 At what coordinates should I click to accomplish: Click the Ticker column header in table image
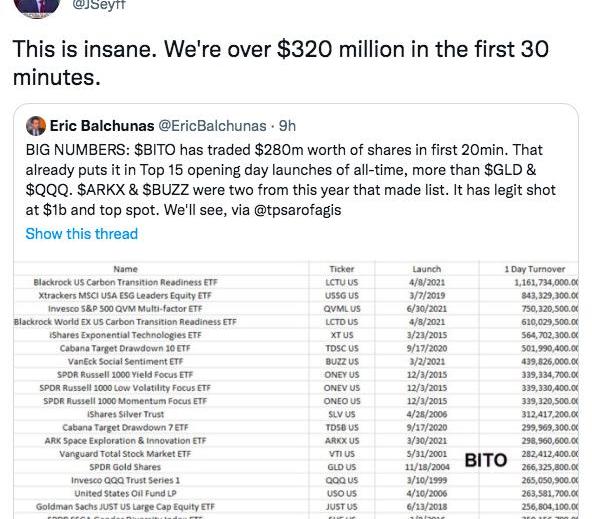click(x=342, y=269)
